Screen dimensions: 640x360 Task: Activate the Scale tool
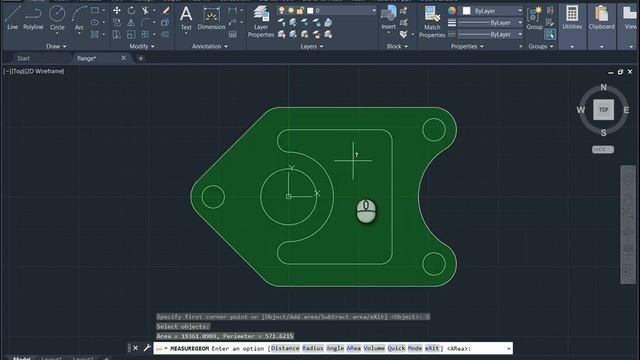click(131, 35)
